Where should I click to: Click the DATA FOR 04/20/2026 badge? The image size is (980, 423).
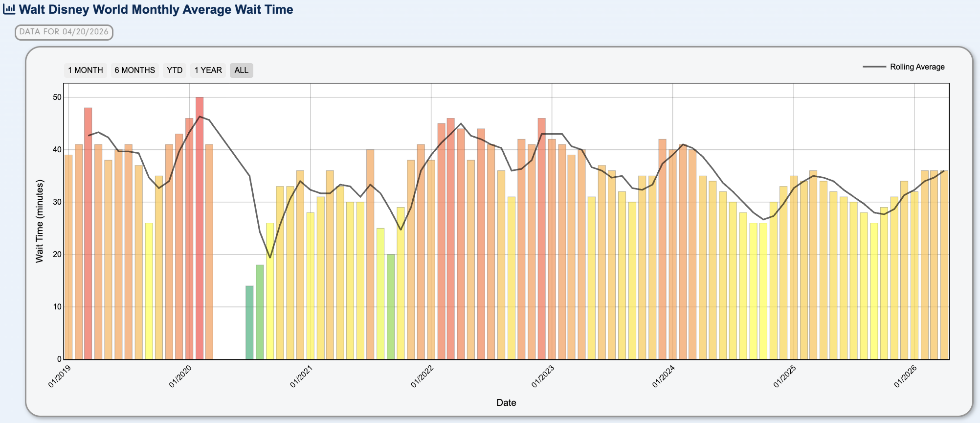point(64,32)
